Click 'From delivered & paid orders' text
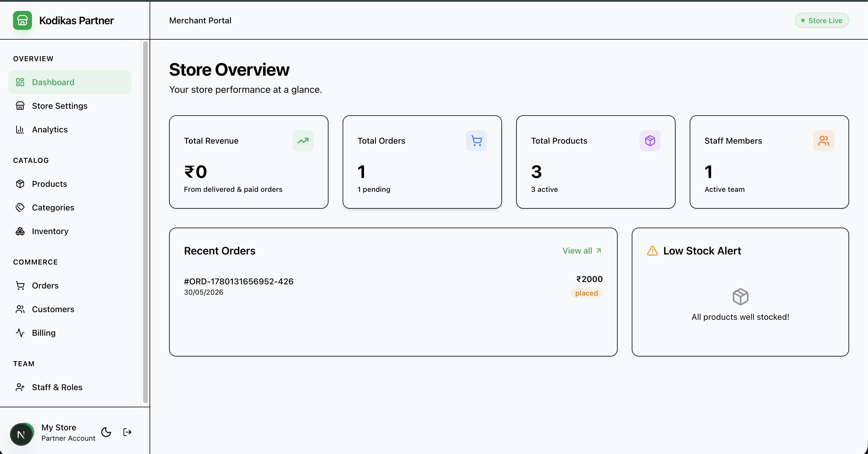This screenshot has width=868, height=454. [233, 189]
